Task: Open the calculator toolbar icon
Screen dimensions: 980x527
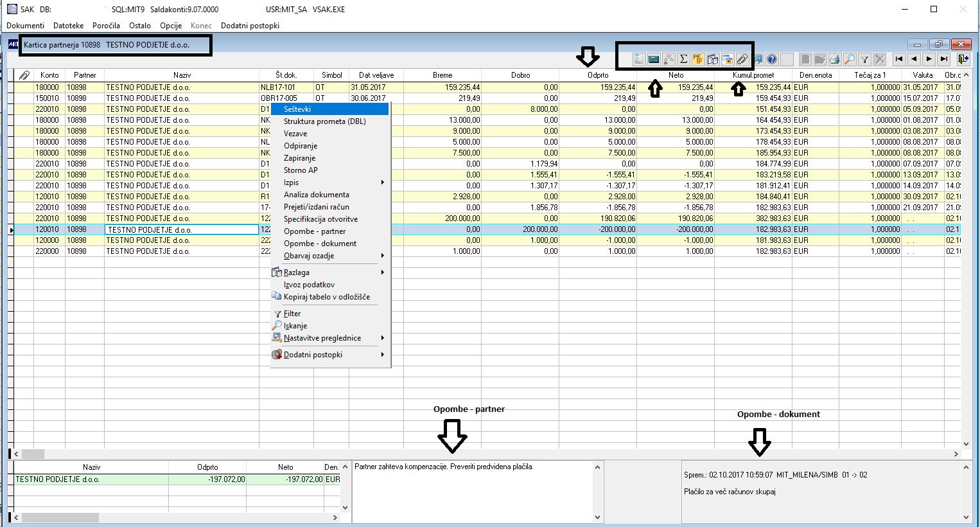Action: click(x=654, y=59)
